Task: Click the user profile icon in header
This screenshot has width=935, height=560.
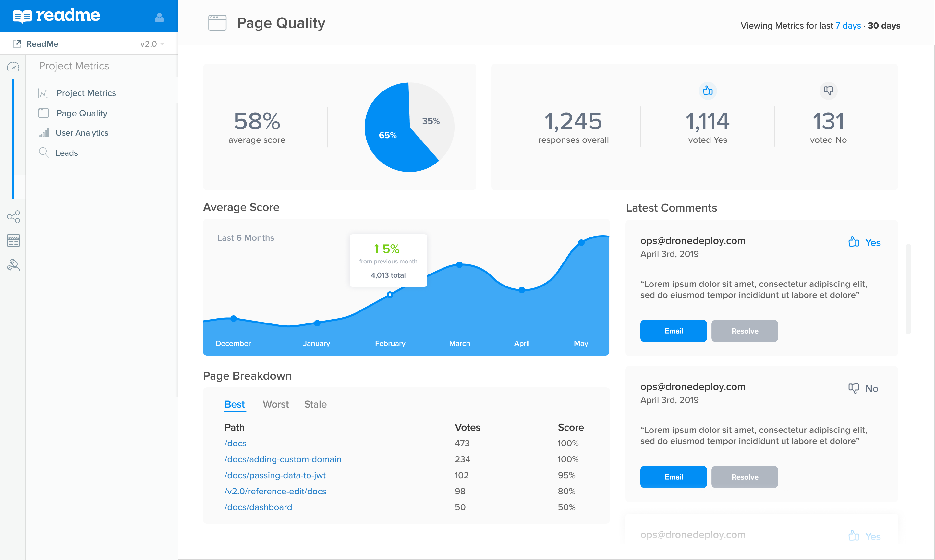Action: tap(159, 18)
